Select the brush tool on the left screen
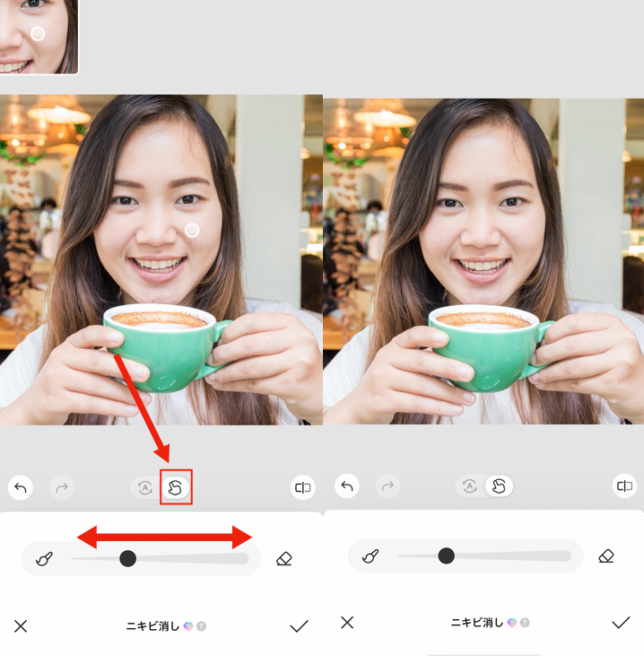 click(44, 558)
